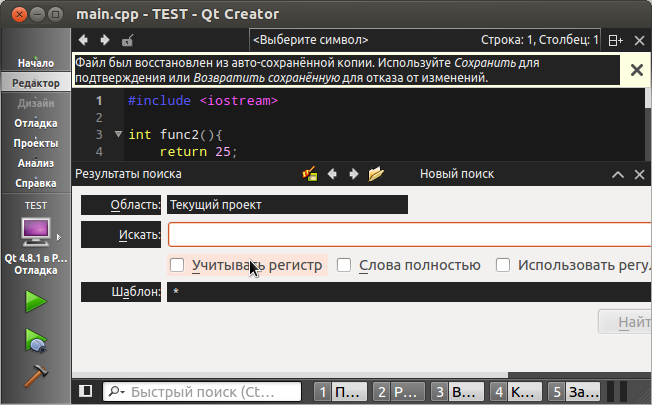Dismiss the auto-save restore notification
This screenshot has height=405, width=652.
tap(637, 70)
